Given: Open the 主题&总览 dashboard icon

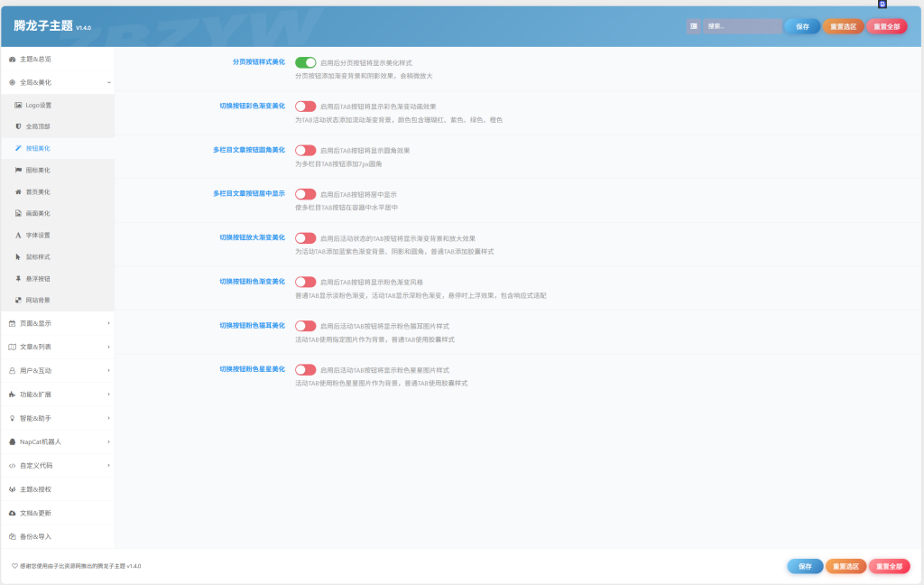Looking at the screenshot, I should click(12, 59).
